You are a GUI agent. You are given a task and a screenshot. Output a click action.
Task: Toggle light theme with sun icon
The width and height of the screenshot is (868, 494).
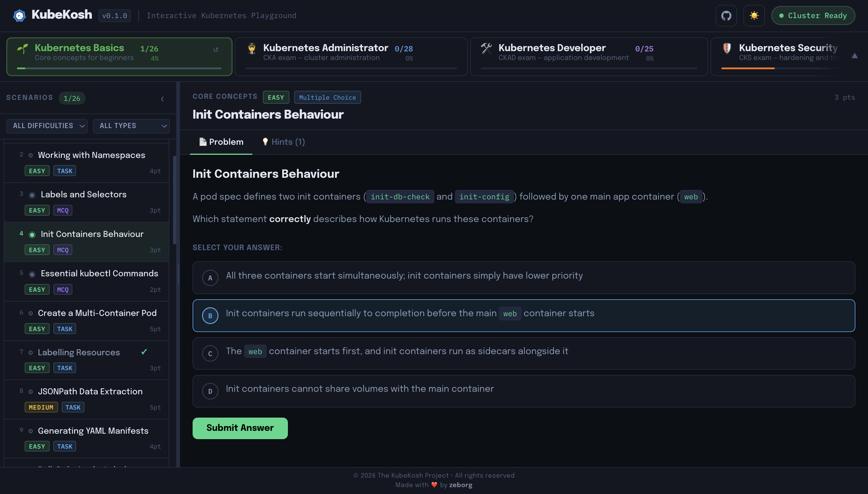[754, 16]
